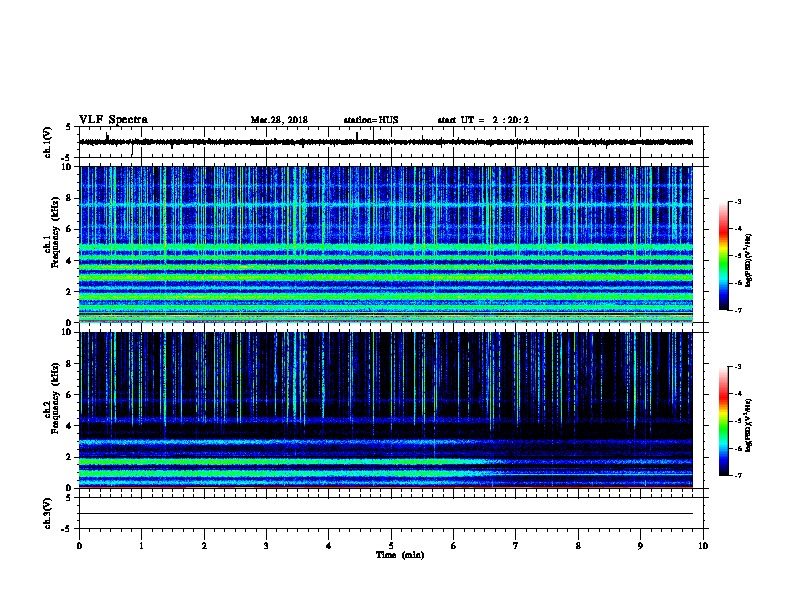Image resolution: width=792 pixels, height=612 pixels.
Task: Click the "6" kHz tick on ch.2 axis
Action: tap(70, 395)
